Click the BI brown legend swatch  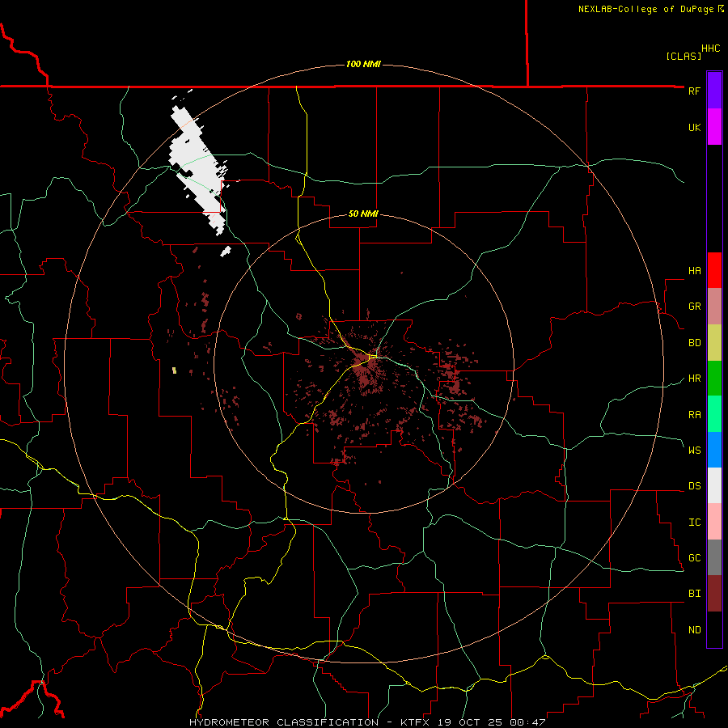[x=714, y=594]
